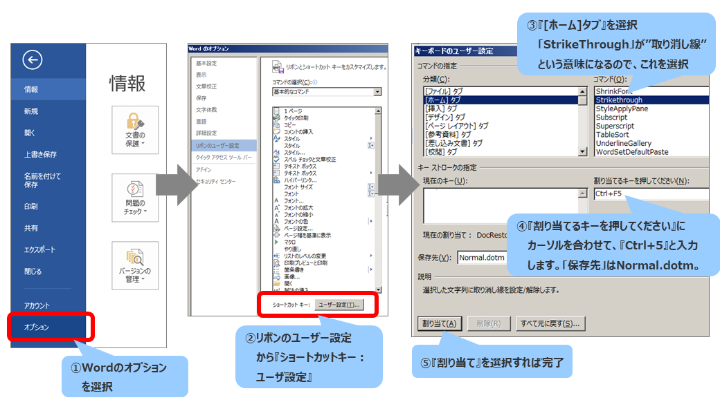Select the 画像 command icon

tap(276, 276)
